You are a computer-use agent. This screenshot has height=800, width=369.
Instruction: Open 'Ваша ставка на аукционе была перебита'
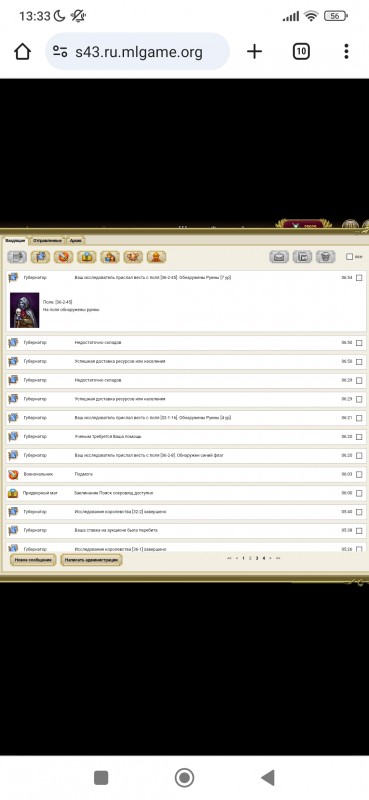click(x=116, y=531)
